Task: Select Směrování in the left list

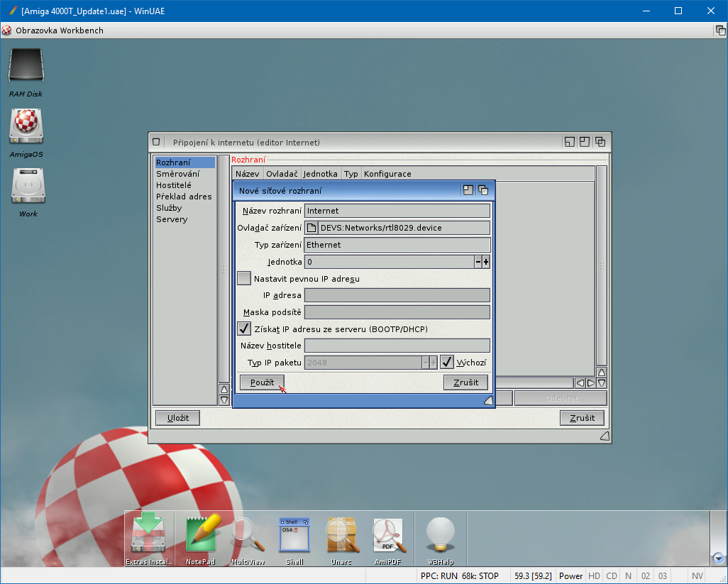Action: tap(177, 174)
